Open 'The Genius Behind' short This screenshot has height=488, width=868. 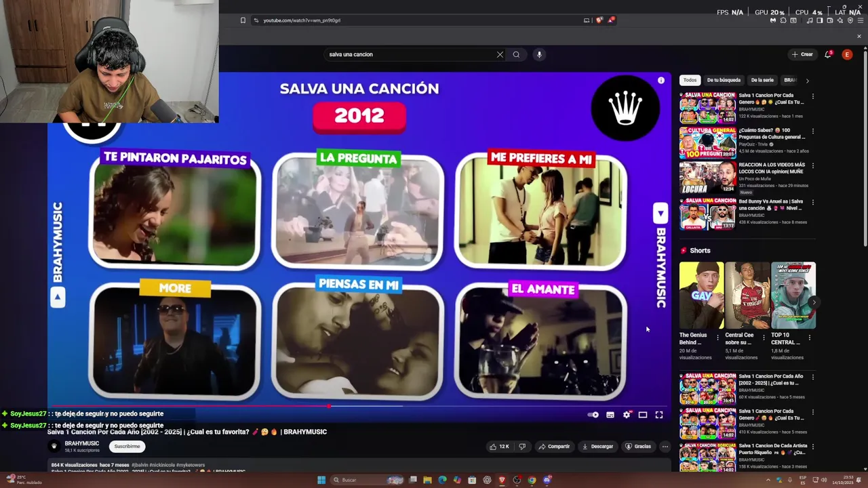point(701,296)
